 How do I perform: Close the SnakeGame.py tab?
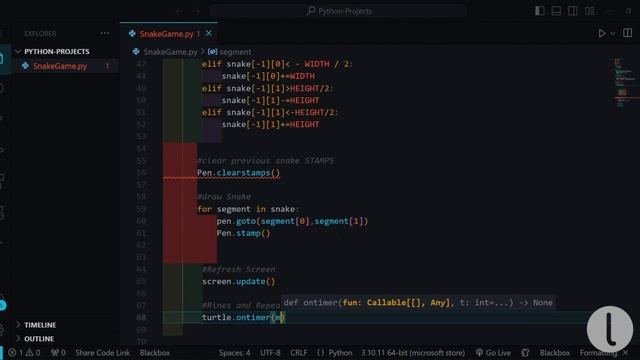click(x=209, y=33)
